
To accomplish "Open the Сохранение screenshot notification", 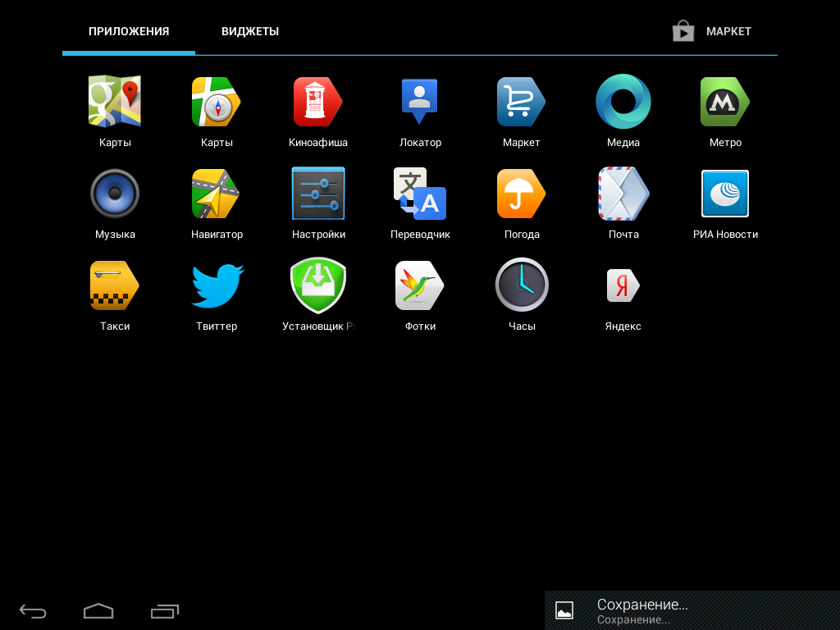I will point(692,610).
